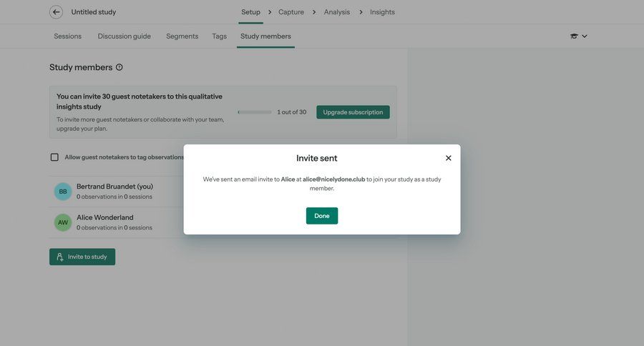The image size is (644, 346).
Task: Click the BB avatar for Bertrand Bruandet
Action: click(63, 192)
